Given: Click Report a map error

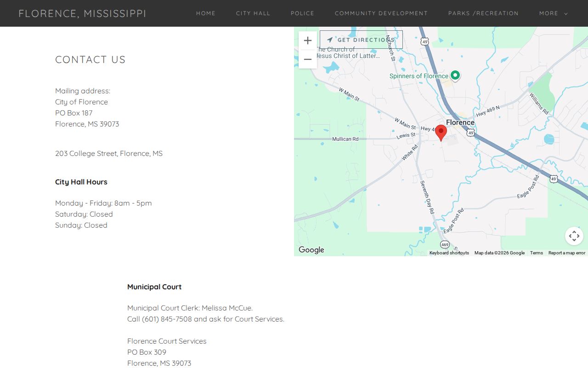Looking at the screenshot, I should point(567,253).
